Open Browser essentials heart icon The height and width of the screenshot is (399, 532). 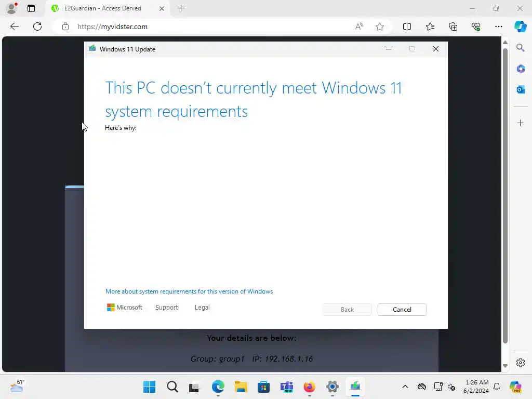[x=476, y=26]
